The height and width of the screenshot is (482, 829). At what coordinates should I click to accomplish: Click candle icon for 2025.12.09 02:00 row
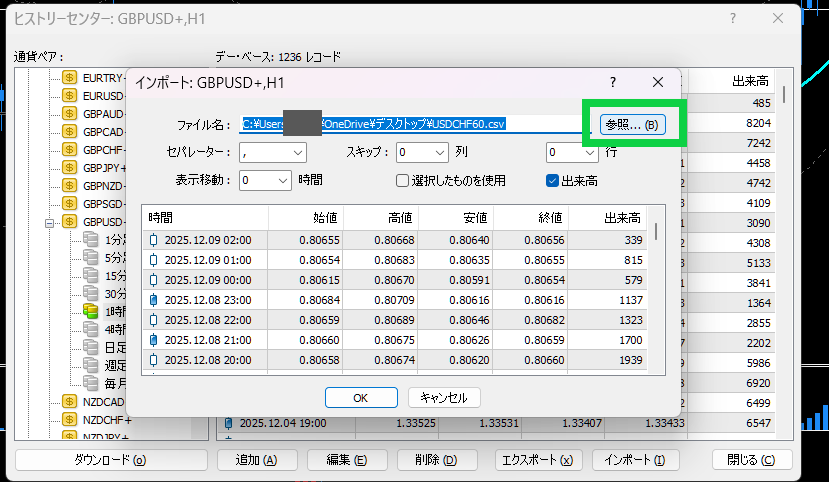[x=154, y=240]
